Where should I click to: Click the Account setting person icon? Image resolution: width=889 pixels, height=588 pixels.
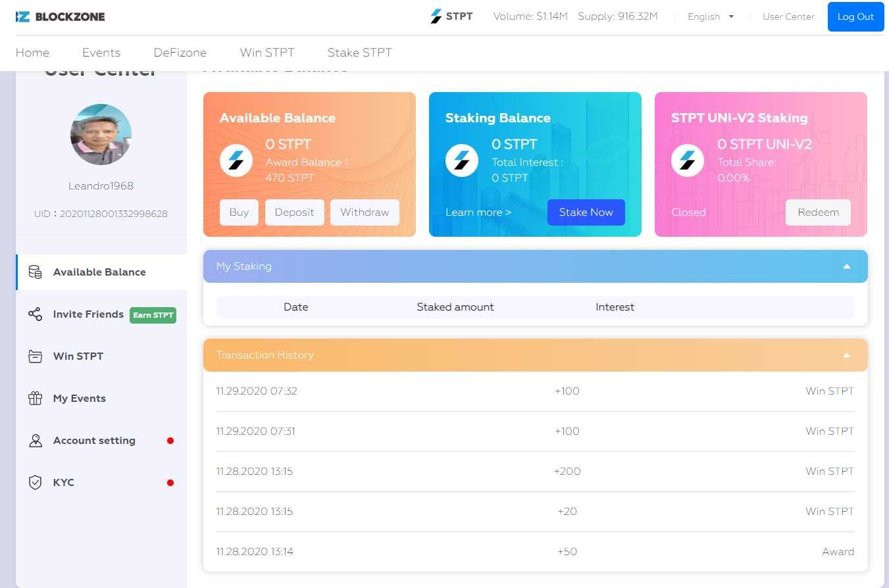[36, 441]
